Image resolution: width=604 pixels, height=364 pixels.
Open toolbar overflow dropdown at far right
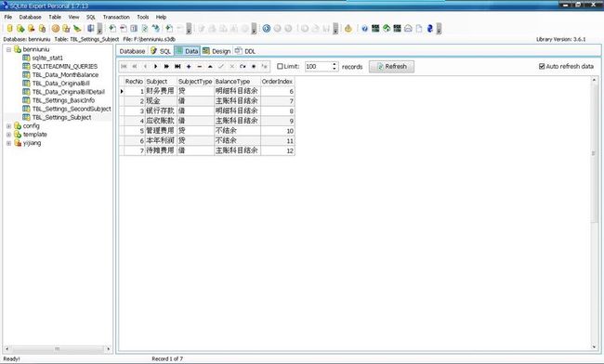click(439, 29)
